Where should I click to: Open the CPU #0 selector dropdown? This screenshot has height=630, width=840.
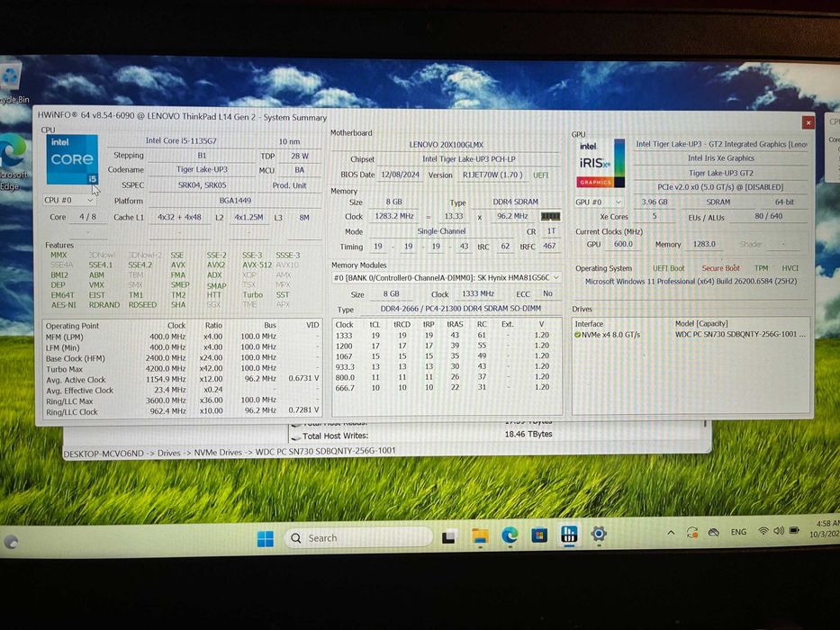pyautogui.click(x=69, y=201)
